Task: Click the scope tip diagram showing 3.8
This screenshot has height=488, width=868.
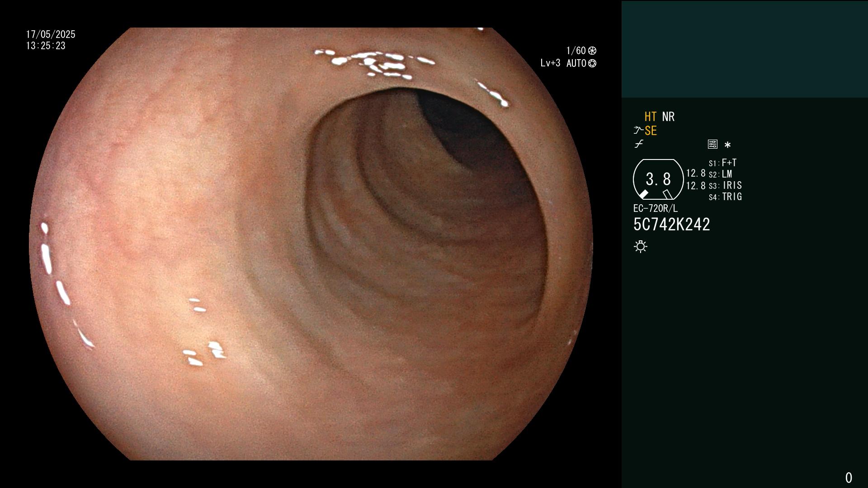Action: click(x=658, y=179)
